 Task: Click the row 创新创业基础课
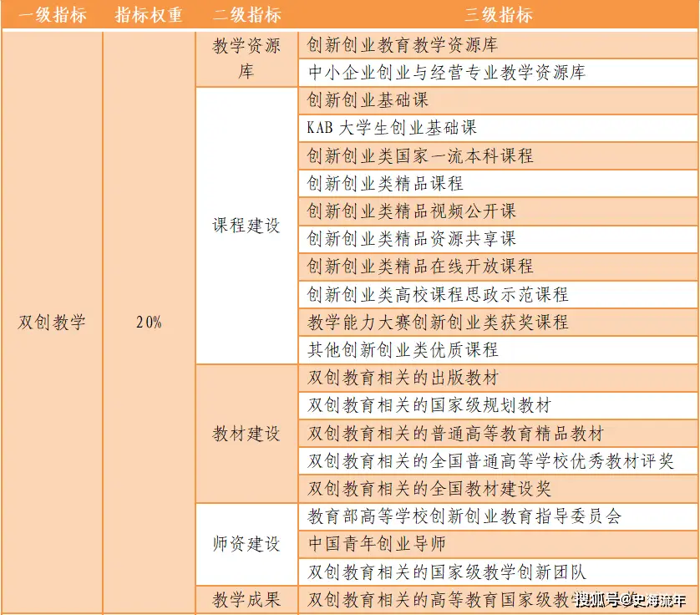498,100
